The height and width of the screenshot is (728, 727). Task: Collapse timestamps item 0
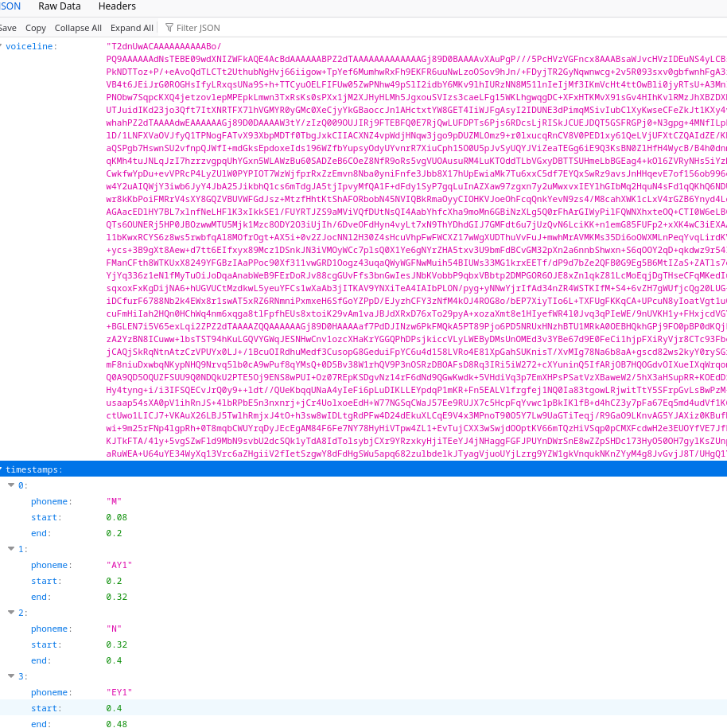point(11,485)
